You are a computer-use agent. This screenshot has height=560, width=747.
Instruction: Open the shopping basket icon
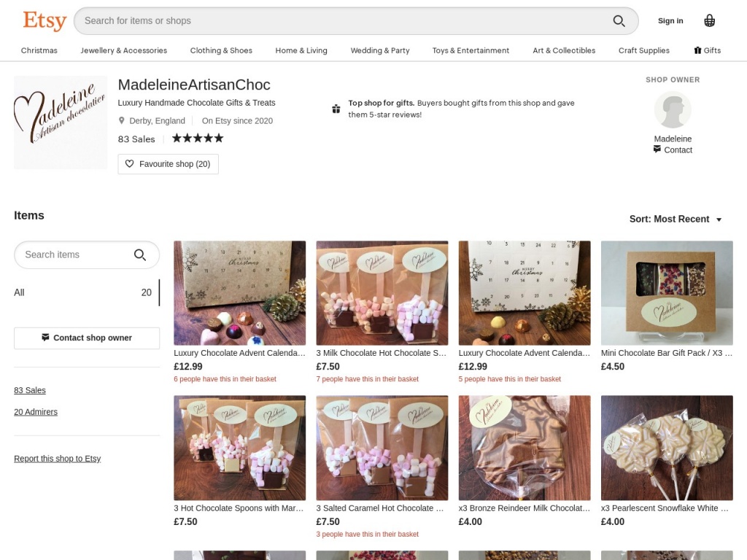pyautogui.click(x=709, y=20)
